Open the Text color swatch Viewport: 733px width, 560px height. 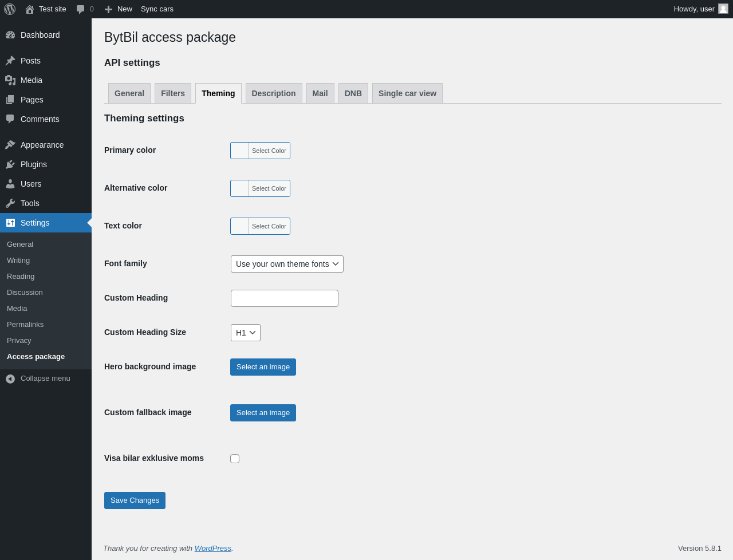click(x=239, y=226)
